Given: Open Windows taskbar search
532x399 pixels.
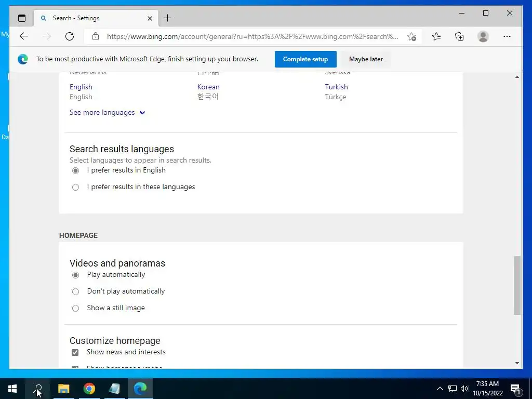Looking at the screenshot, I should click(37, 389).
